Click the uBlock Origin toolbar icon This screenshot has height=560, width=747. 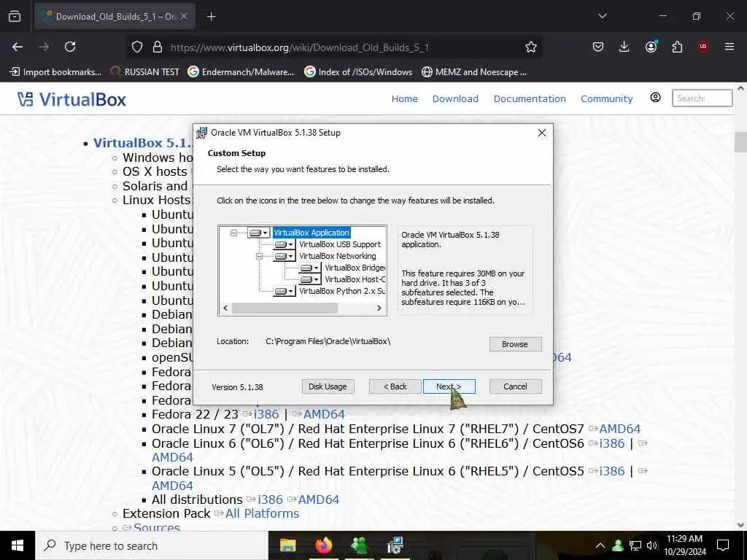click(703, 47)
